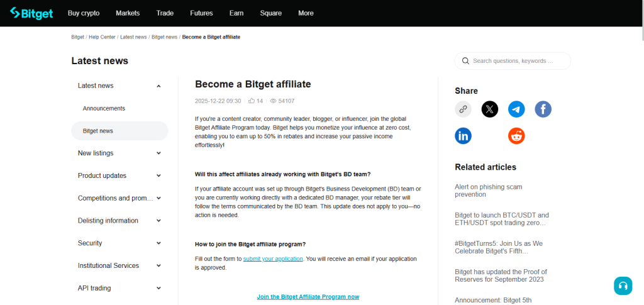Share article on X (Twitter)
The image size is (644, 305).
pos(489,109)
